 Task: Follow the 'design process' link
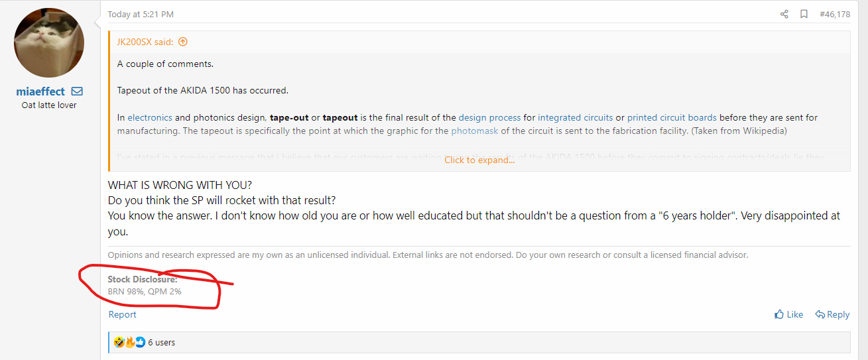[x=489, y=118]
